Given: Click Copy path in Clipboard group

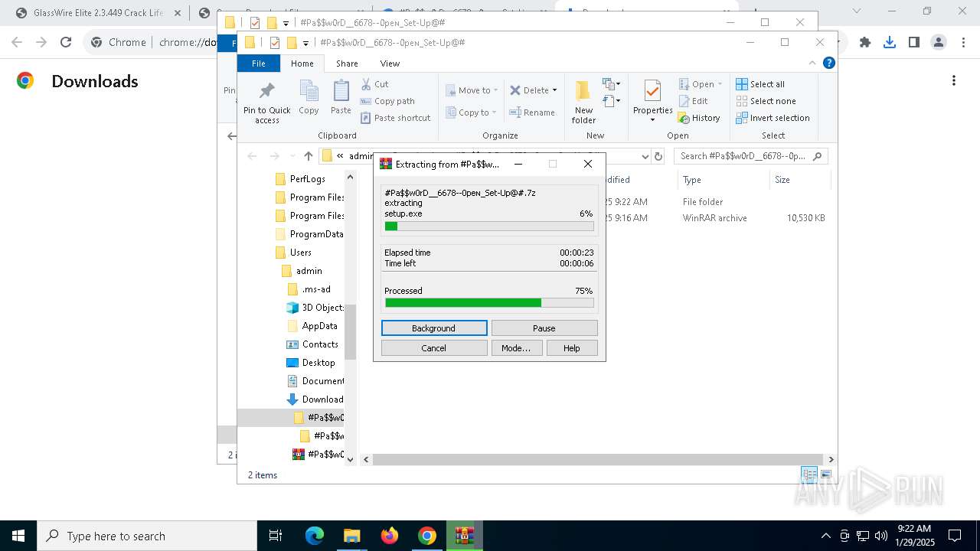Looking at the screenshot, I should click(387, 101).
